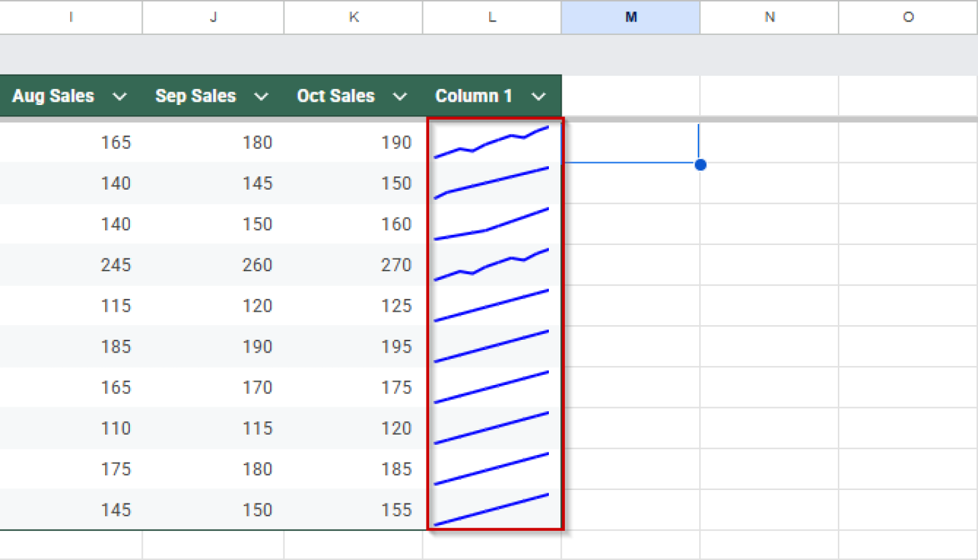Select the Aug Sales header cell

(x=53, y=96)
